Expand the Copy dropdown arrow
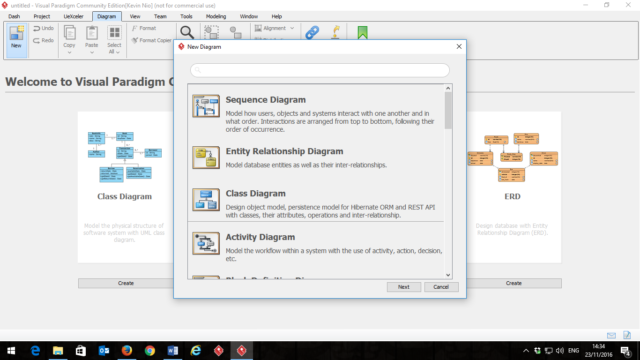Screen dimensions: 640x360 click(x=69, y=52)
